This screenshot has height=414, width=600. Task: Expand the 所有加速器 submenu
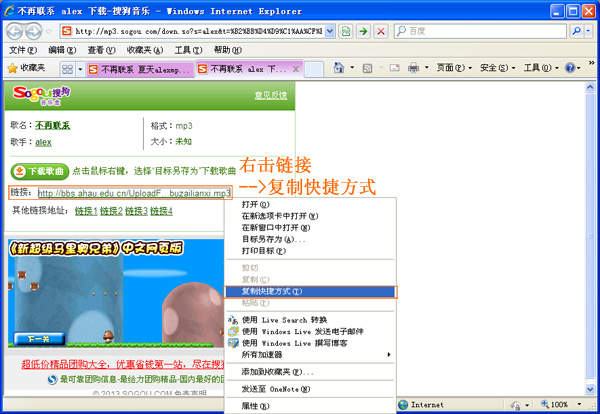(x=309, y=355)
